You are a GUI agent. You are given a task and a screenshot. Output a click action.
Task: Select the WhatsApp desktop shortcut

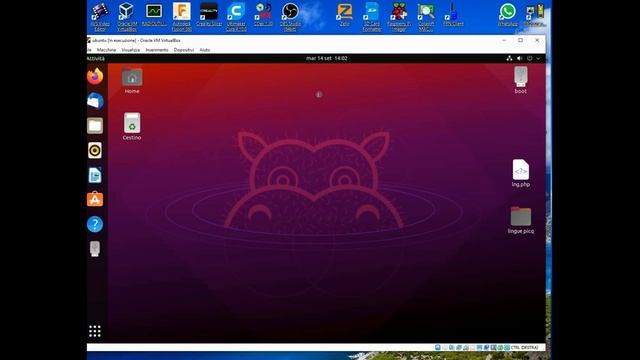(507, 15)
